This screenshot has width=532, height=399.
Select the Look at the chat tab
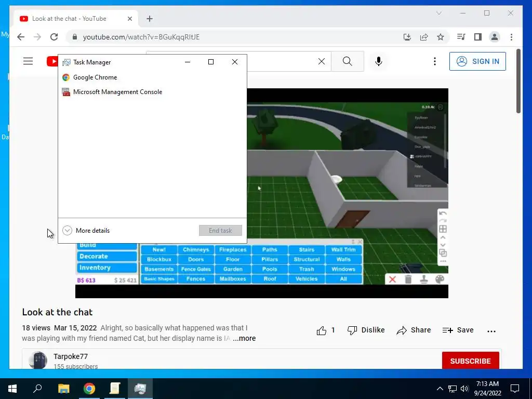pos(76,19)
